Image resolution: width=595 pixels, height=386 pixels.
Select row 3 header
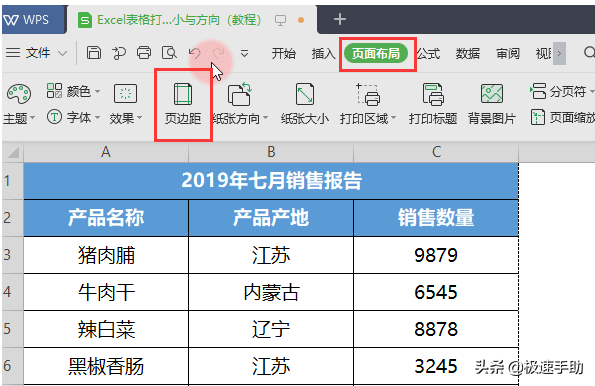13,255
